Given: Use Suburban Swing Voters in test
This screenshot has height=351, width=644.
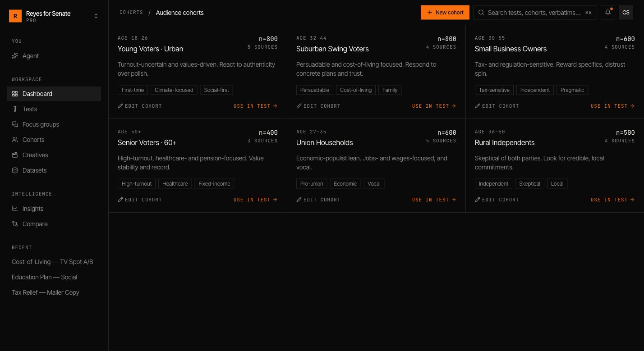Looking at the screenshot, I should (x=434, y=106).
